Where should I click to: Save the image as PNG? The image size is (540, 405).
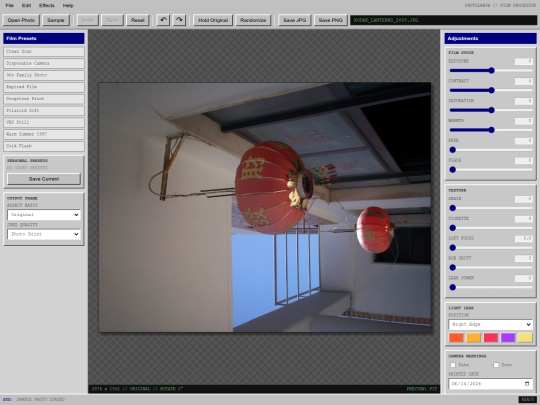click(331, 20)
